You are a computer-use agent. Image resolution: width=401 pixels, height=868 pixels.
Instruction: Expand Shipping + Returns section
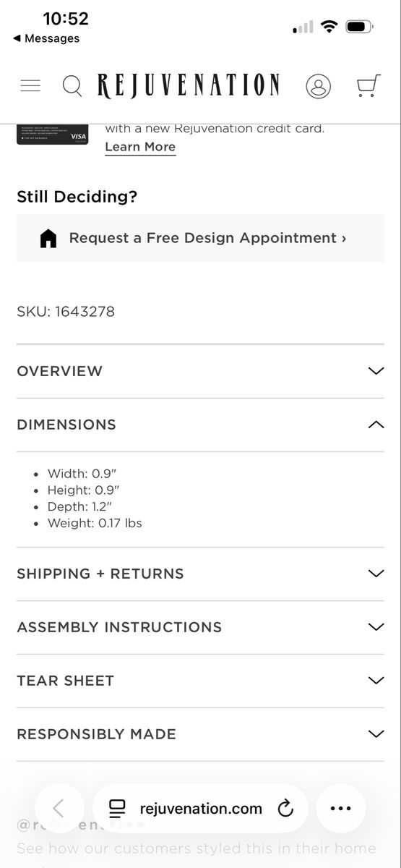200,574
